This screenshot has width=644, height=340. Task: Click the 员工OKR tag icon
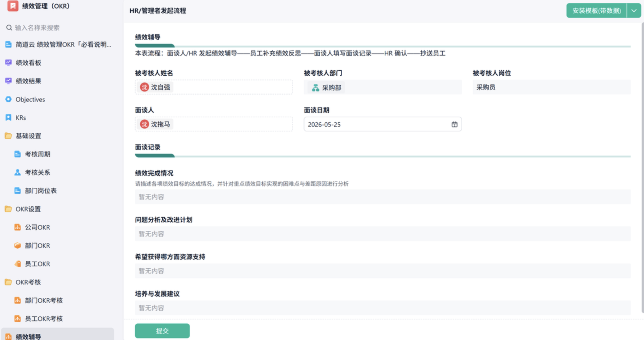click(x=18, y=264)
